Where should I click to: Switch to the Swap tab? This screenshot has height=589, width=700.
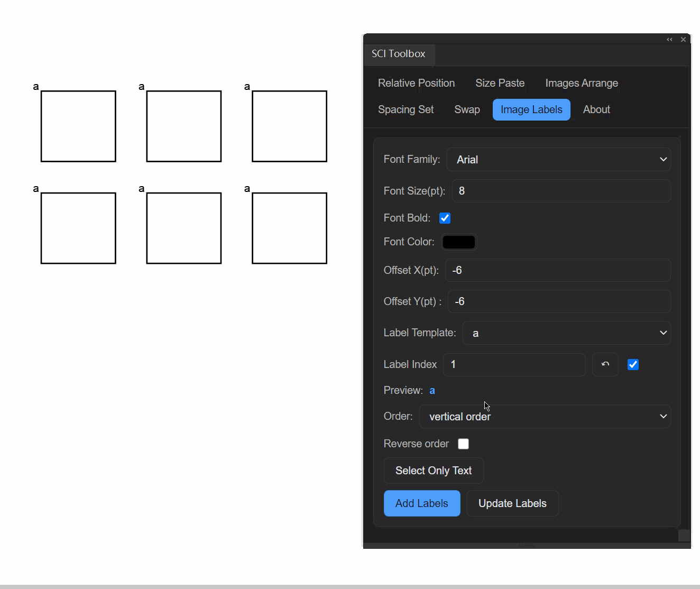(467, 109)
